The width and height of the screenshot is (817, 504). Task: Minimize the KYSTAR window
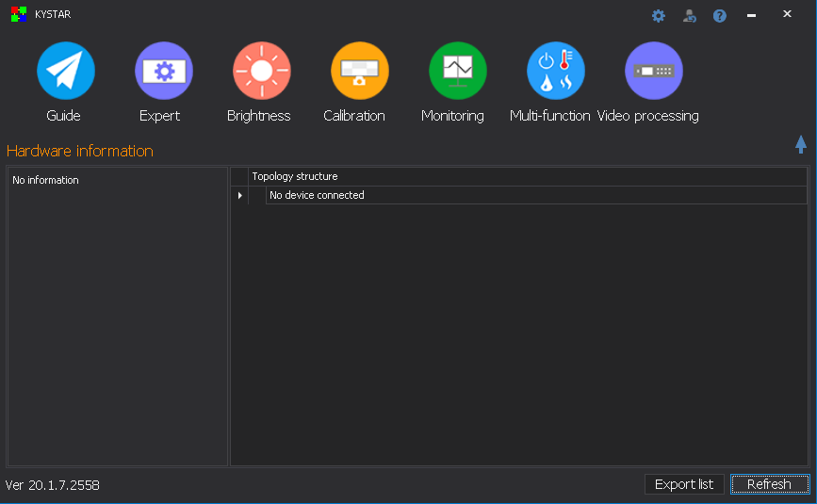pyautogui.click(x=751, y=15)
